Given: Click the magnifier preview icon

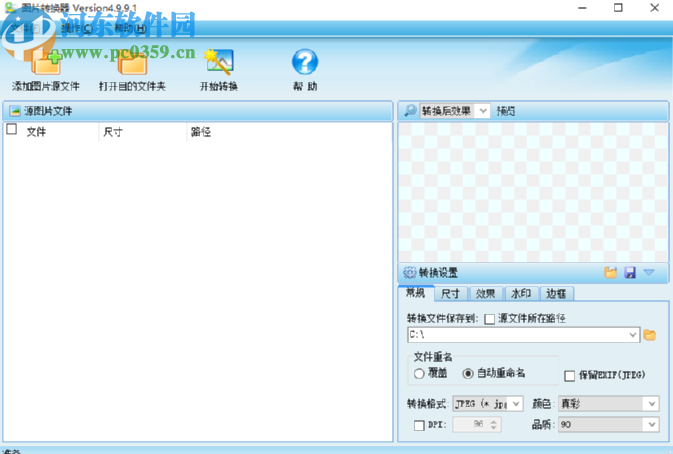Looking at the screenshot, I should [x=410, y=111].
